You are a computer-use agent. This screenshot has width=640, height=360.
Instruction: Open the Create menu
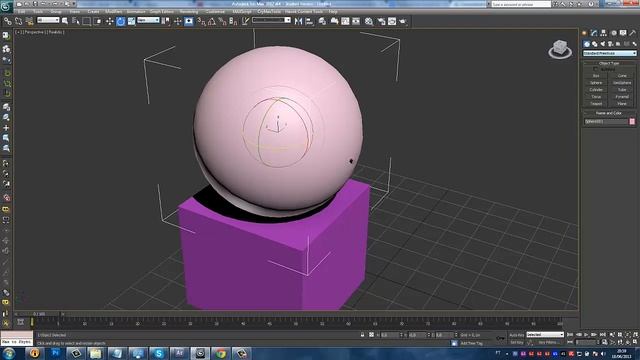[93, 12]
